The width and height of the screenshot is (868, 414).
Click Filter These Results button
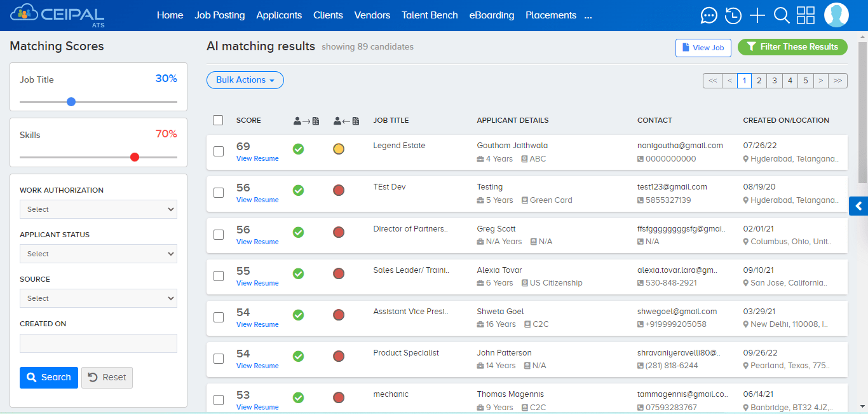(792, 47)
